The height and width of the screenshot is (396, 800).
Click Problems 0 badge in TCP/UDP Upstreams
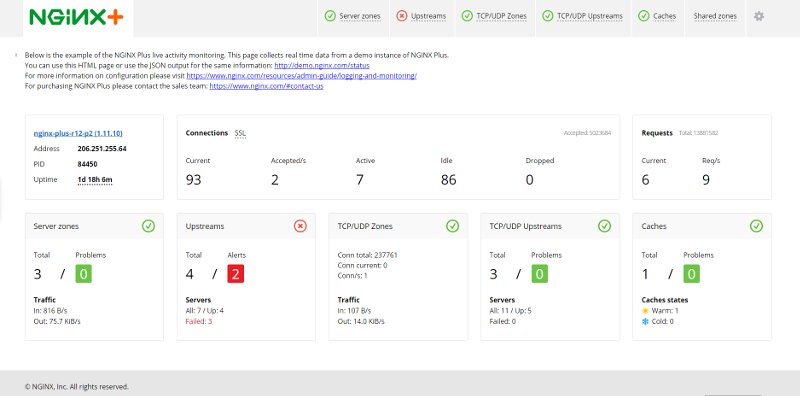pos(540,274)
